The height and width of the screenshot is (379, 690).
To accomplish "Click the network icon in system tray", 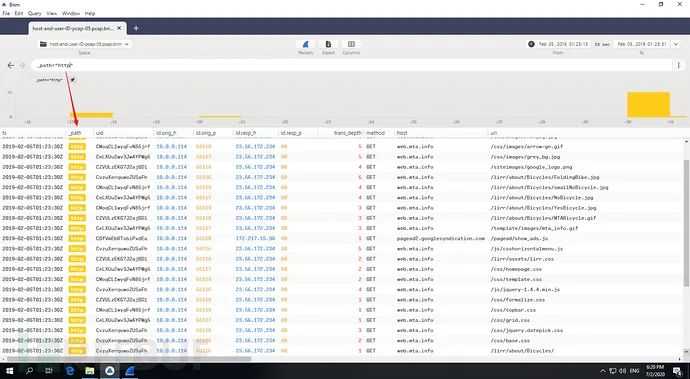I will point(613,371).
